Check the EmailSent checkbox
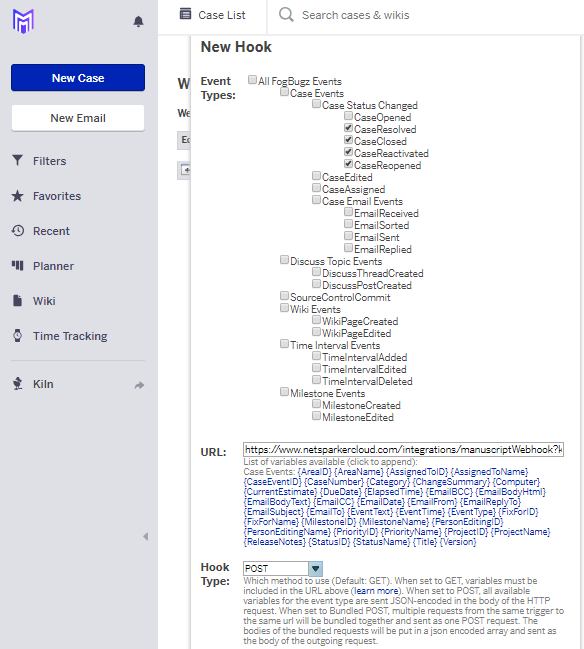 pyautogui.click(x=348, y=236)
